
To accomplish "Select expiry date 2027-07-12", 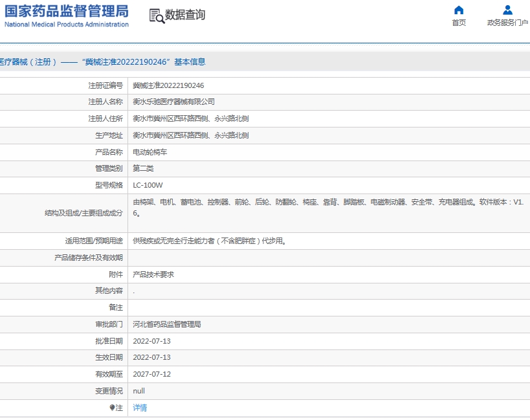I will [152, 375].
